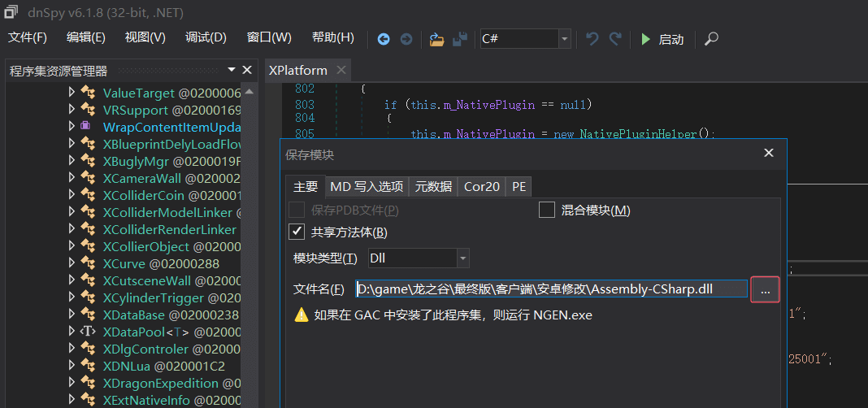Click the 文件名 path input field
The image size is (868, 408).
[x=551, y=289]
